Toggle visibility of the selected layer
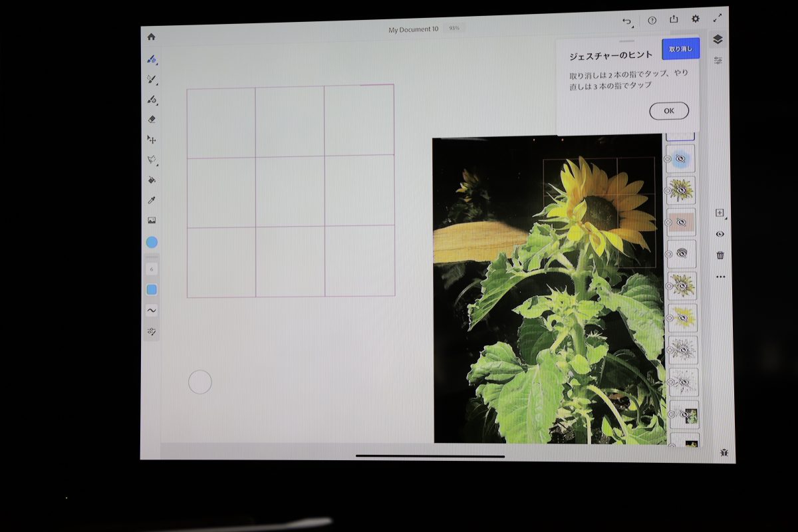This screenshot has width=798, height=532. pyautogui.click(x=720, y=234)
